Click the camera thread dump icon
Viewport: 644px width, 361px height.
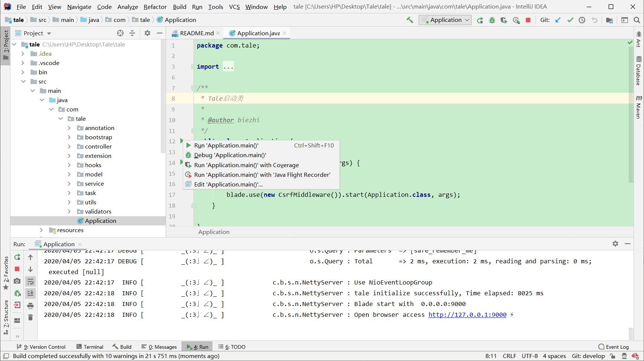[x=17, y=281]
